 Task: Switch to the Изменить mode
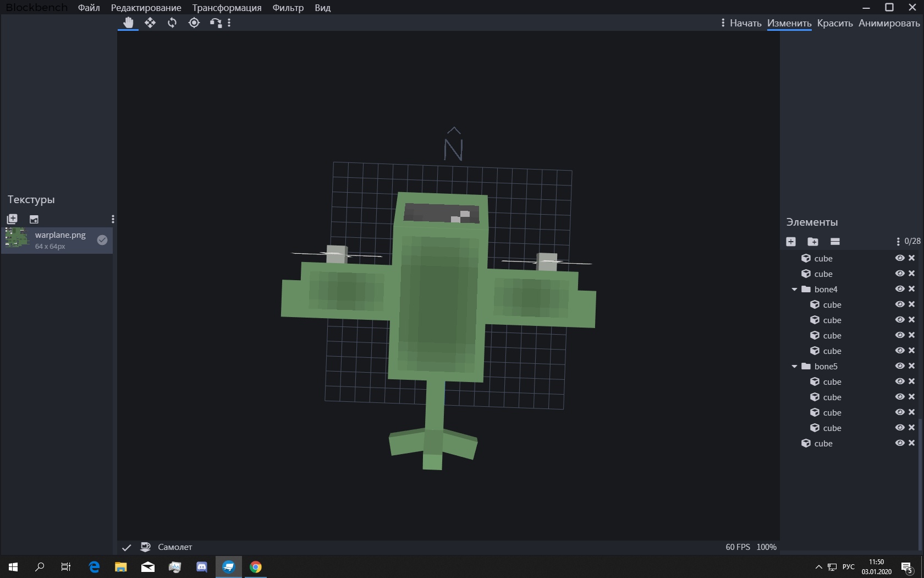[x=789, y=23]
